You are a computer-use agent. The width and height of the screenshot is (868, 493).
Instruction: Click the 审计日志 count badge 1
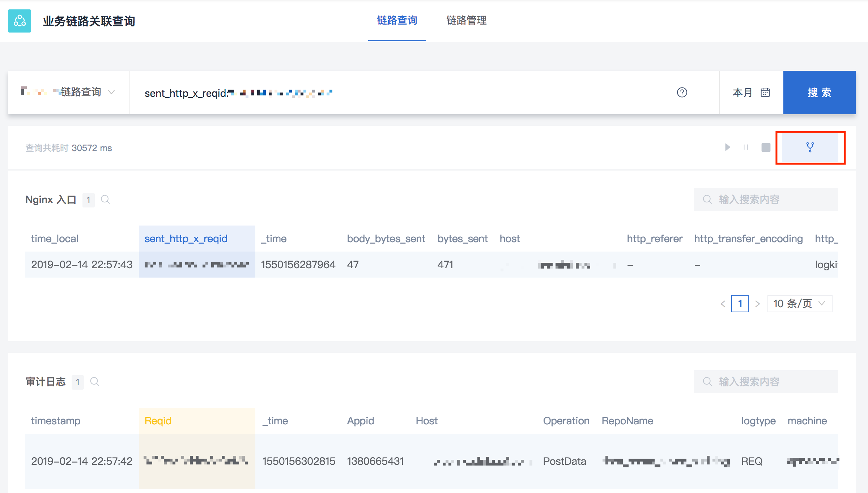click(77, 382)
